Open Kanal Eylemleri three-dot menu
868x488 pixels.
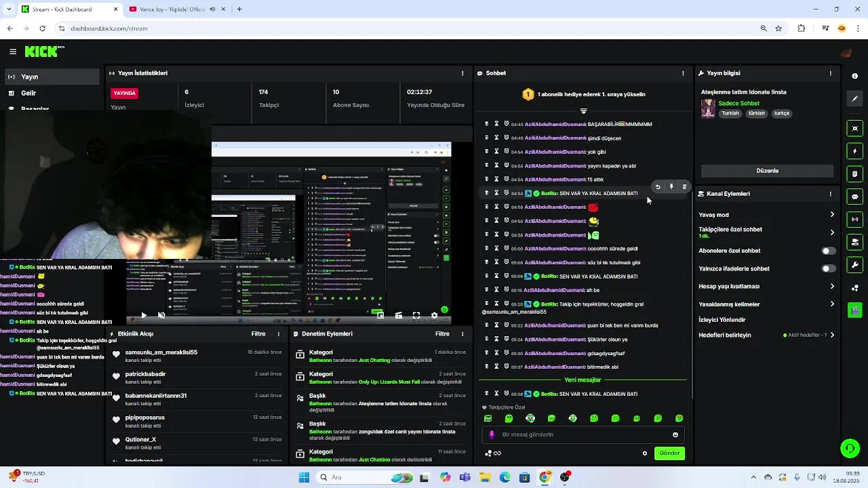tap(831, 194)
